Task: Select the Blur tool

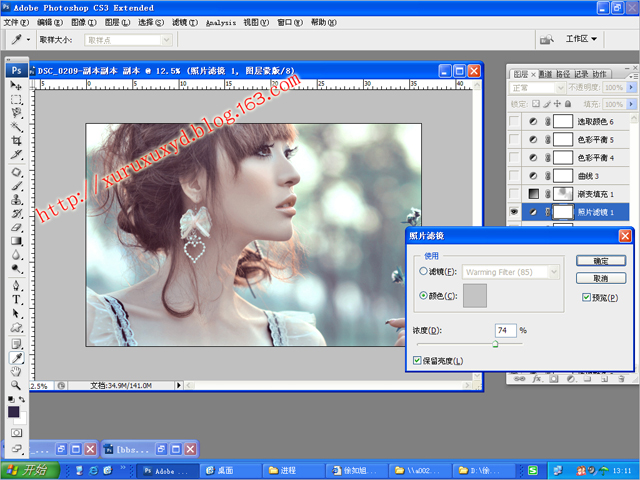Action: 16,255
